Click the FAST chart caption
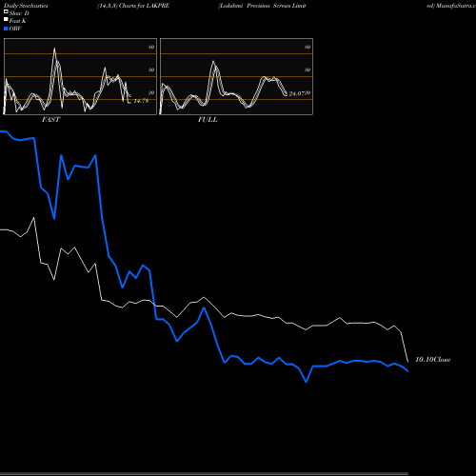The image size is (476, 476). coord(50,120)
